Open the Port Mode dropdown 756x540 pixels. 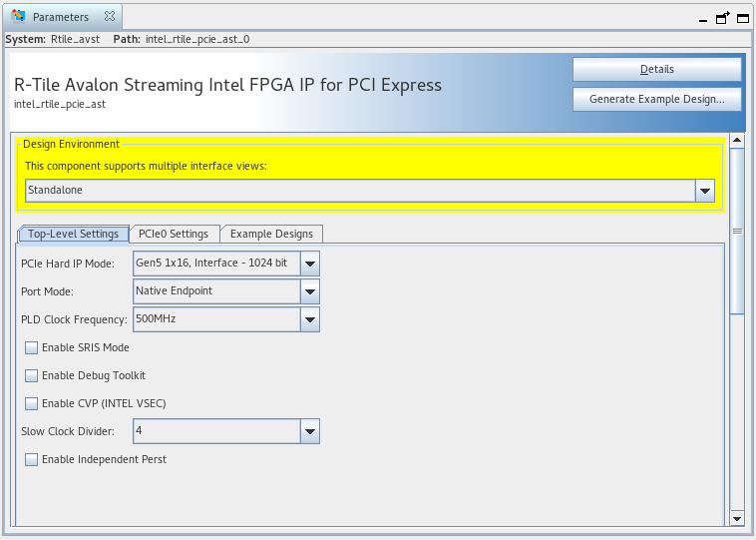[x=310, y=291]
